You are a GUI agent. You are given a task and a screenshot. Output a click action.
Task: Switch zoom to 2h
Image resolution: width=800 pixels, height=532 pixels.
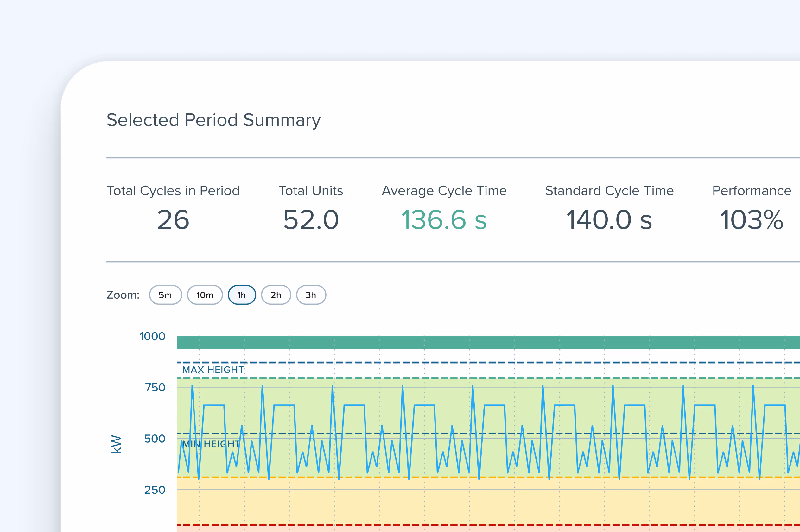(x=276, y=295)
